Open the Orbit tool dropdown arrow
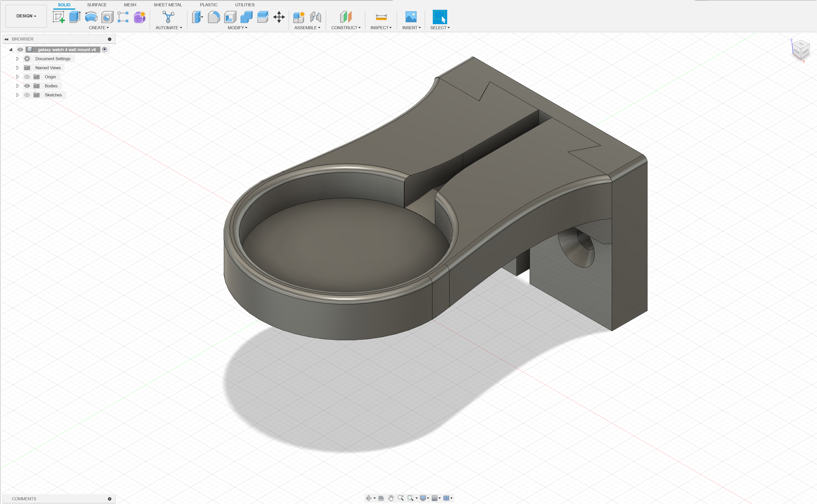Screen dimensions: 817x504 [x=375, y=498]
